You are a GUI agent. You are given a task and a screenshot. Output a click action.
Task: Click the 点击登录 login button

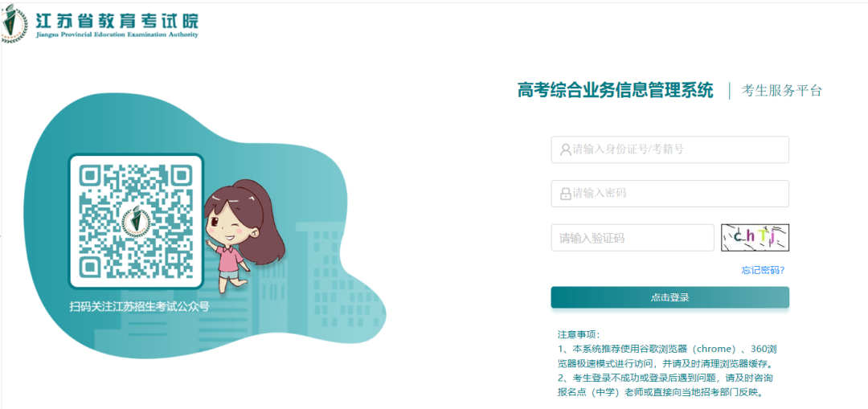click(x=669, y=297)
